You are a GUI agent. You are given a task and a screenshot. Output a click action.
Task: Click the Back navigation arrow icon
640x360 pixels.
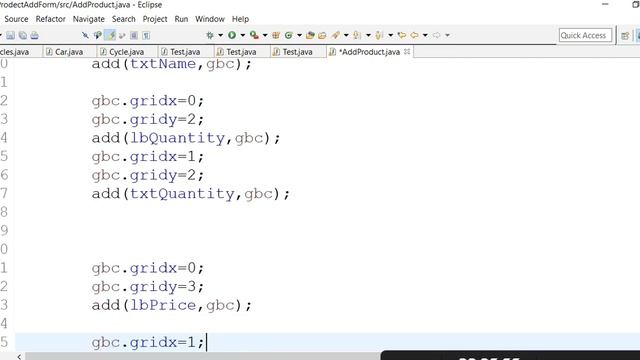tap(414, 36)
